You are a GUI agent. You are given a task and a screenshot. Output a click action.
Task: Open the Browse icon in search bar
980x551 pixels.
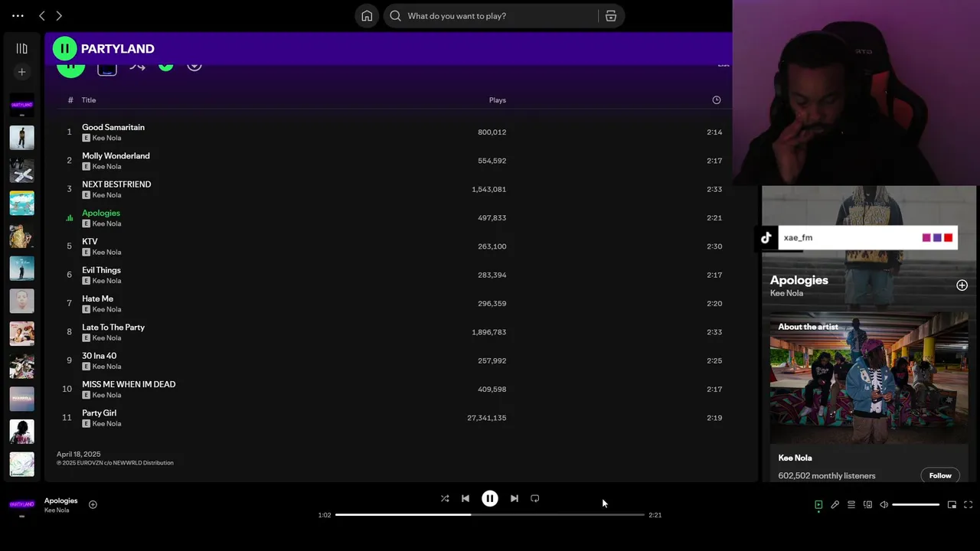611,16
